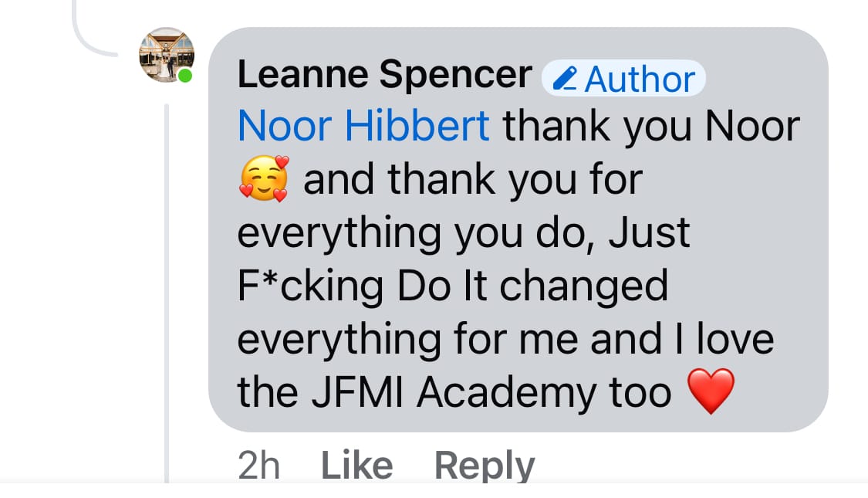The width and height of the screenshot is (868, 498).
Task: Open the 2h comment timestamp
Action: 258,466
